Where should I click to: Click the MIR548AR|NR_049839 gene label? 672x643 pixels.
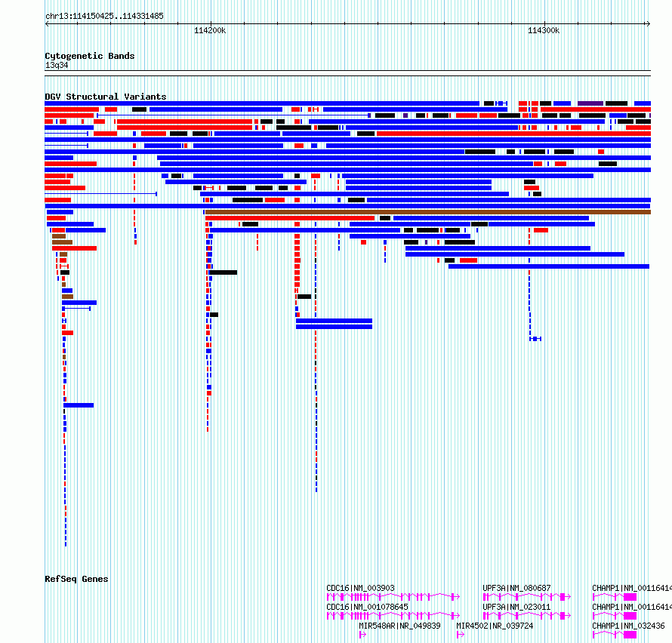[399, 626]
